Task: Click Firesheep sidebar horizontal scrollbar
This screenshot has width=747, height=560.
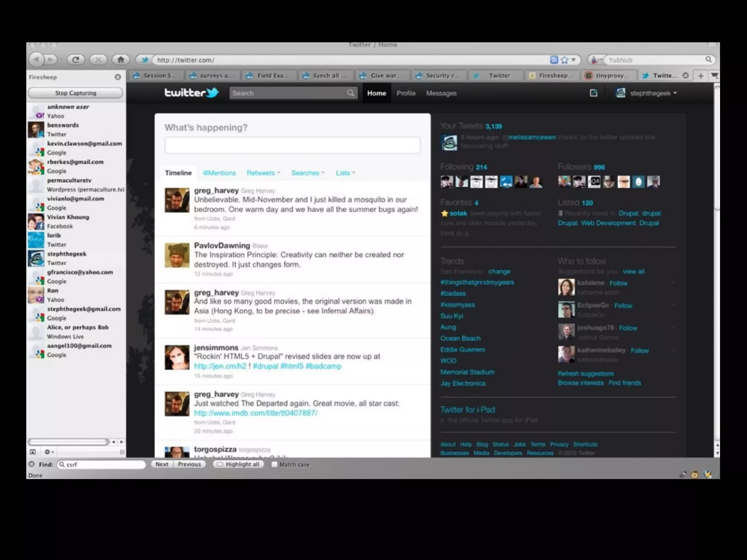Action: [x=69, y=442]
